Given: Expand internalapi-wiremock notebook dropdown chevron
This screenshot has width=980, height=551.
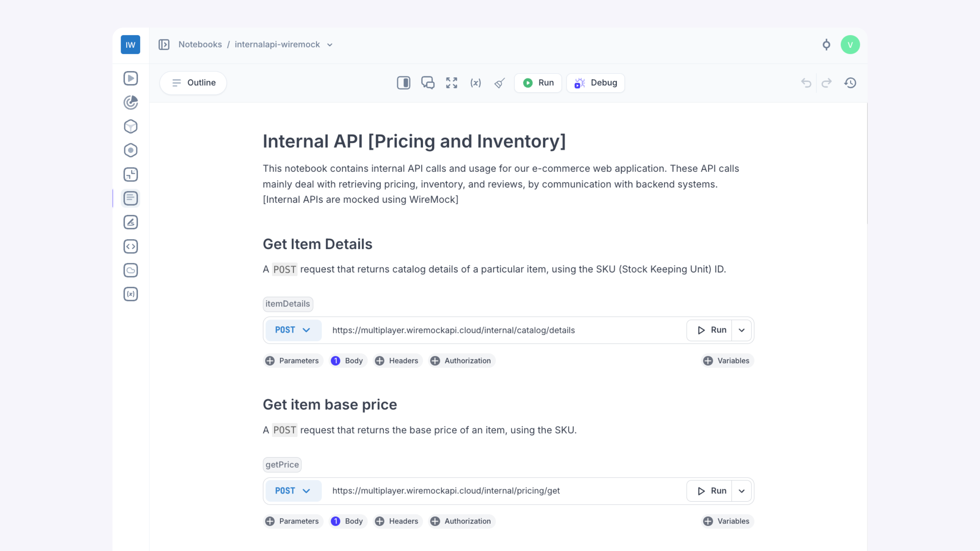Looking at the screenshot, I should pos(330,45).
